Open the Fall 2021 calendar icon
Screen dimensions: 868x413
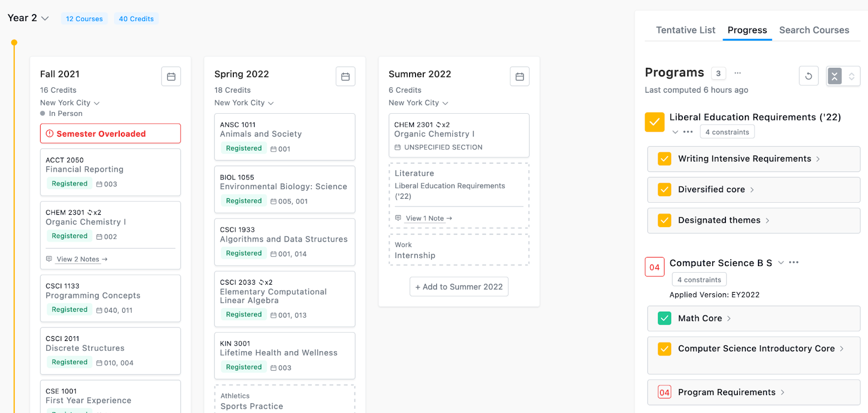[171, 76]
